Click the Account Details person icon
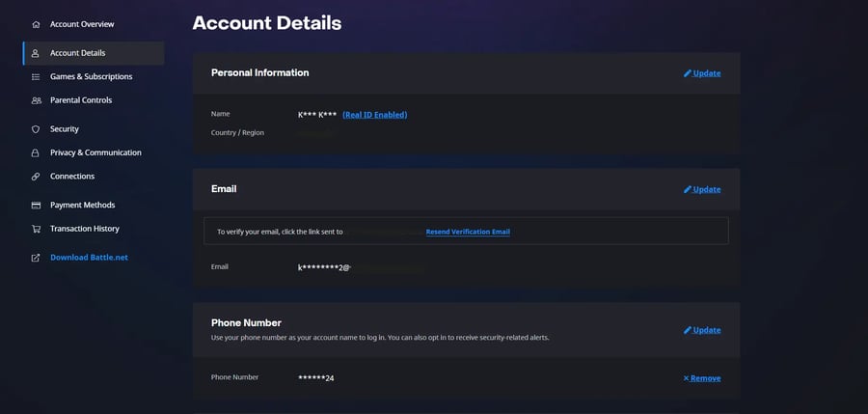Image resolution: width=868 pixels, height=414 pixels. [x=36, y=53]
